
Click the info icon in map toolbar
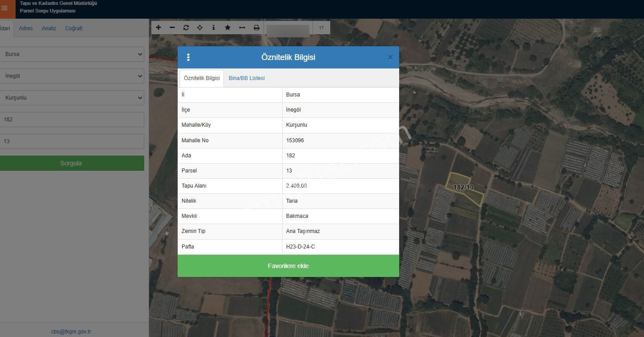pyautogui.click(x=214, y=28)
